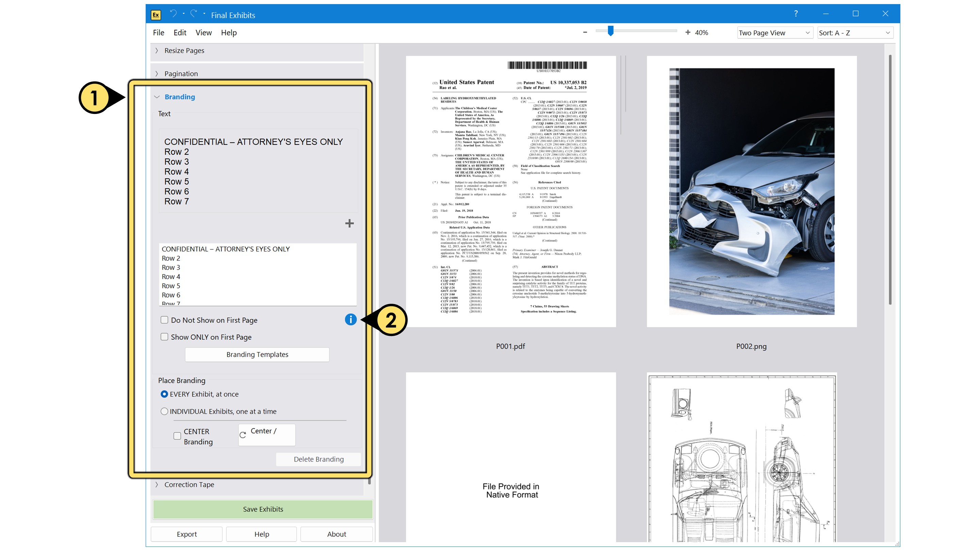Click the question mark help icon in title bar
Image resolution: width=980 pixels, height=551 pixels.
[x=796, y=14]
